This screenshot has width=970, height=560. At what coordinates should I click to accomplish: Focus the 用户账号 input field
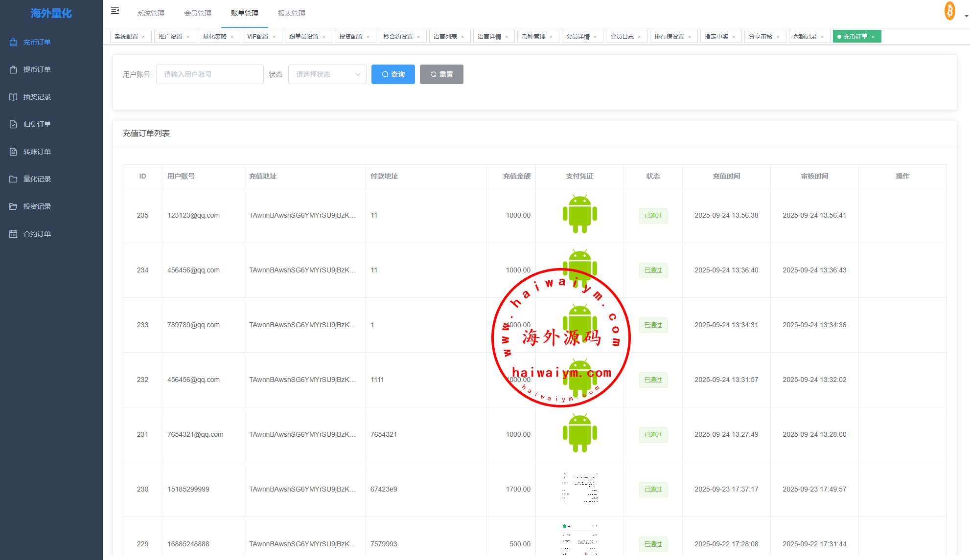pos(209,74)
